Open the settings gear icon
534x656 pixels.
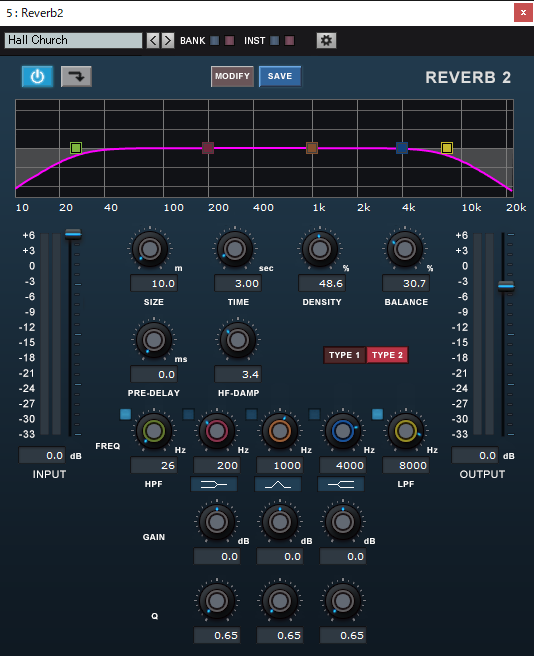326,41
